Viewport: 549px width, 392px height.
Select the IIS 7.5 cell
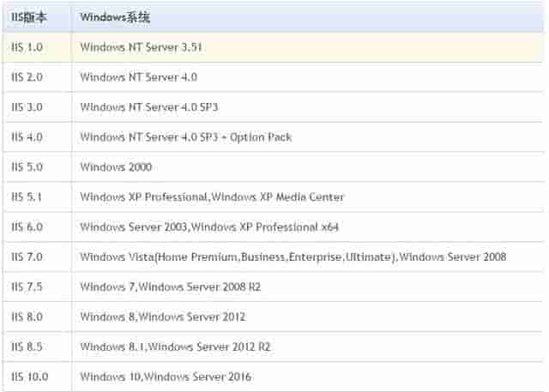coord(27,287)
